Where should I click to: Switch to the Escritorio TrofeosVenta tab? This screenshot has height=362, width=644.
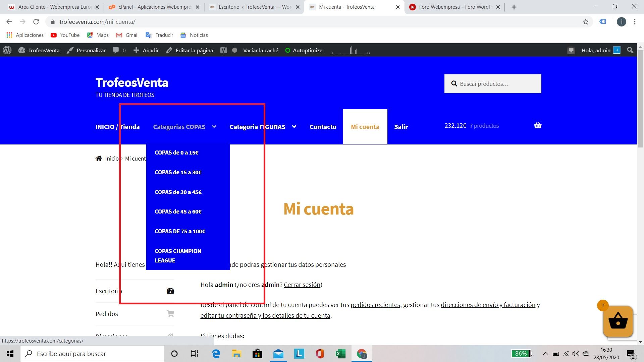pos(254,7)
